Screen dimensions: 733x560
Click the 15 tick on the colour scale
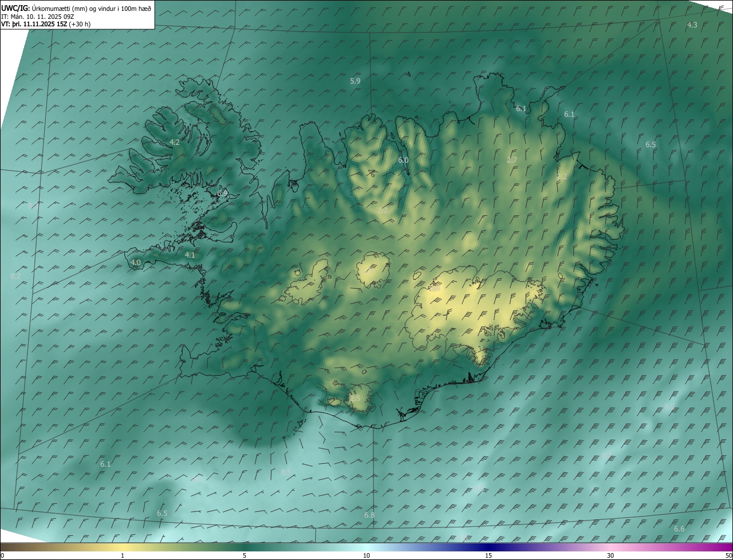click(488, 556)
